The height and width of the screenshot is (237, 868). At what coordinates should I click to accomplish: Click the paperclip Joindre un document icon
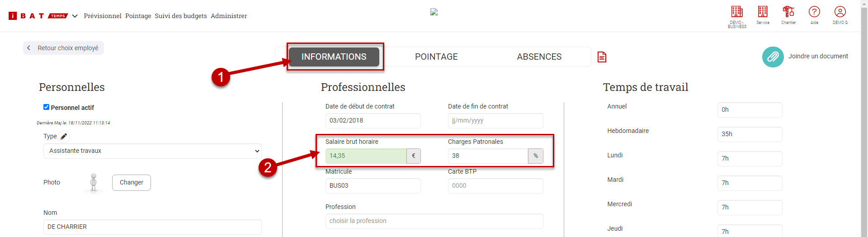coord(773,57)
